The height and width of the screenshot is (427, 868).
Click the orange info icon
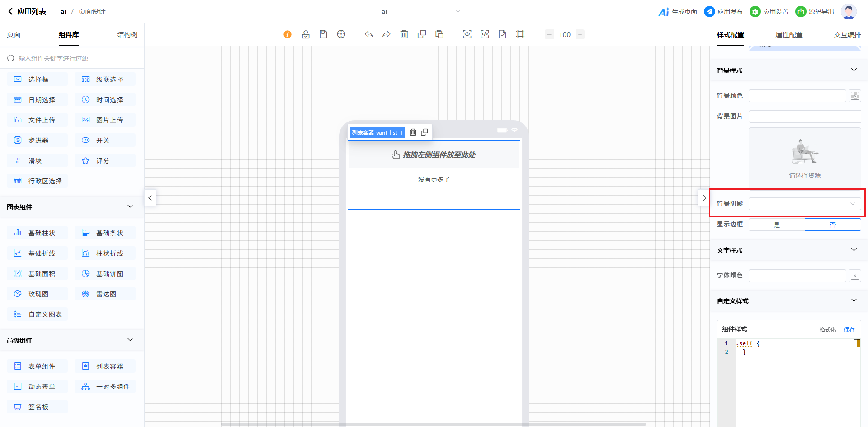click(288, 34)
